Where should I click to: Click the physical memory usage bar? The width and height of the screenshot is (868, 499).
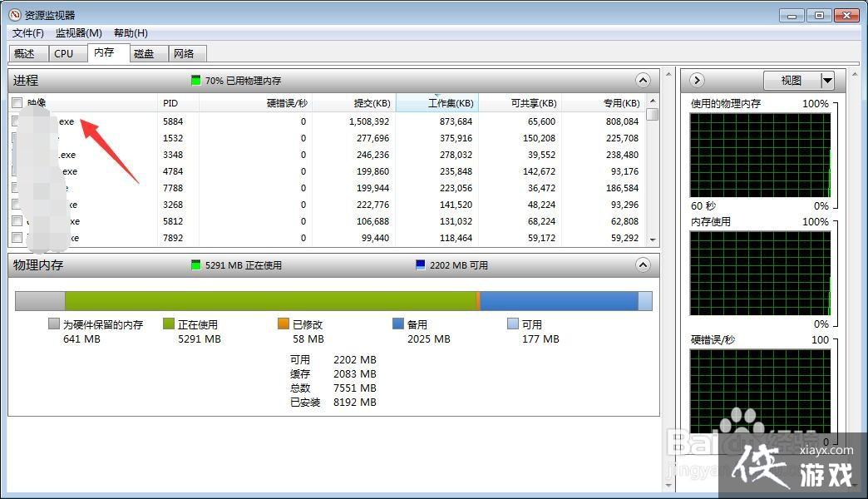pyautogui.click(x=333, y=300)
